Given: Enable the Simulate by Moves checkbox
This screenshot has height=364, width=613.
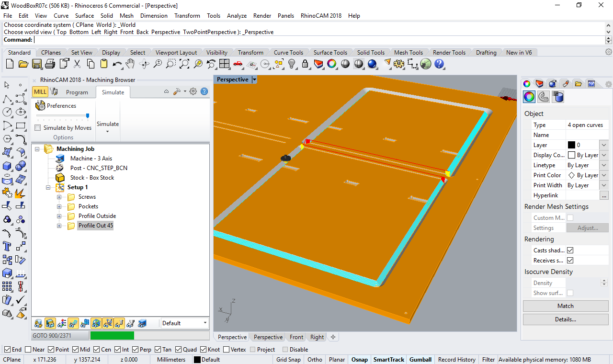Looking at the screenshot, I should click(x=38, y=128).
